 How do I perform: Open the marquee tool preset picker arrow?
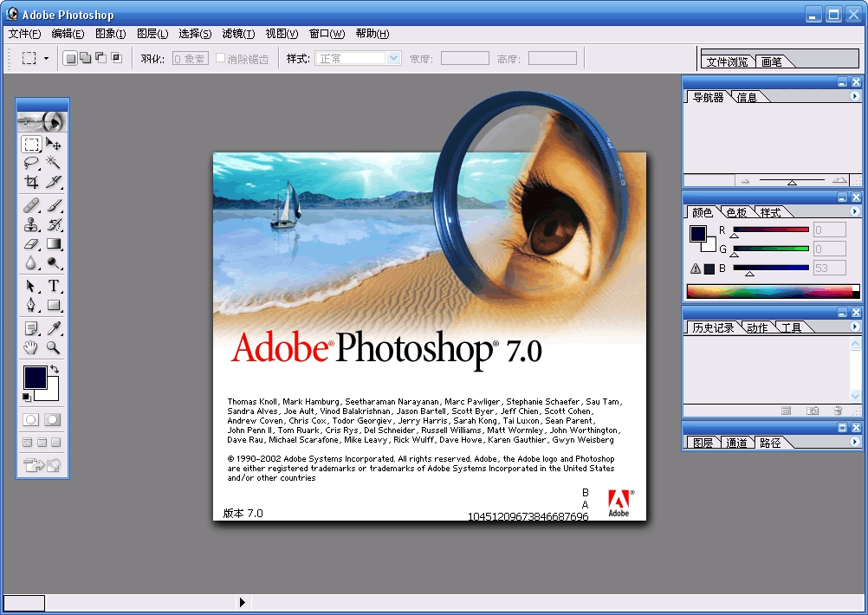(46, 59)
